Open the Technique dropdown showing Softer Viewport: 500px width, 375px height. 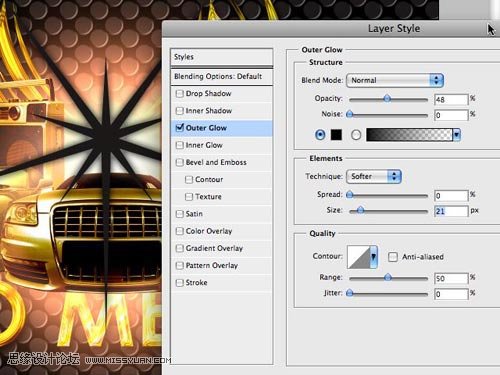[x=374, y=176]
